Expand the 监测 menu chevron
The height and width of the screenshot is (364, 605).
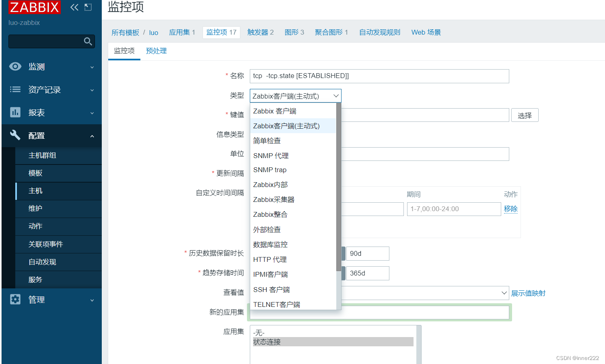click(92, 67)
